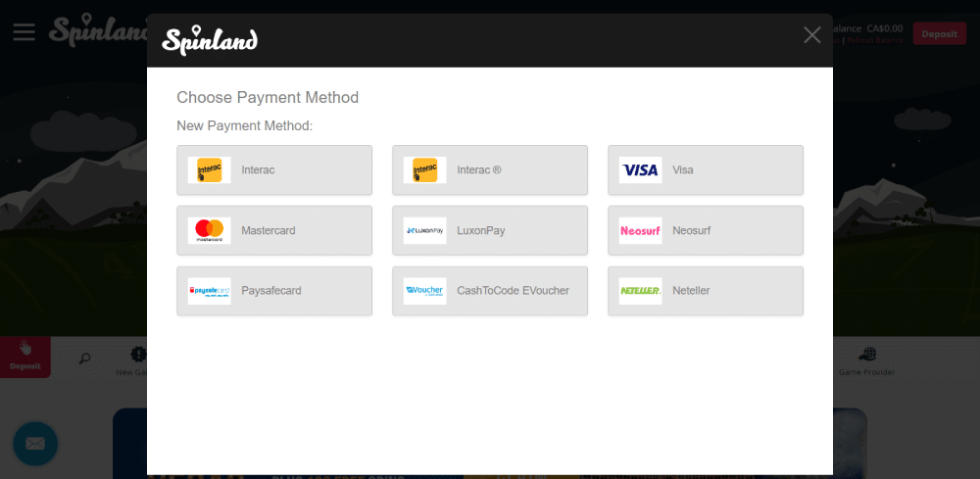Viewport: 980px width, 479px height.
Task: Click the Spinland logo in dialog header
Action: point(210,40)
